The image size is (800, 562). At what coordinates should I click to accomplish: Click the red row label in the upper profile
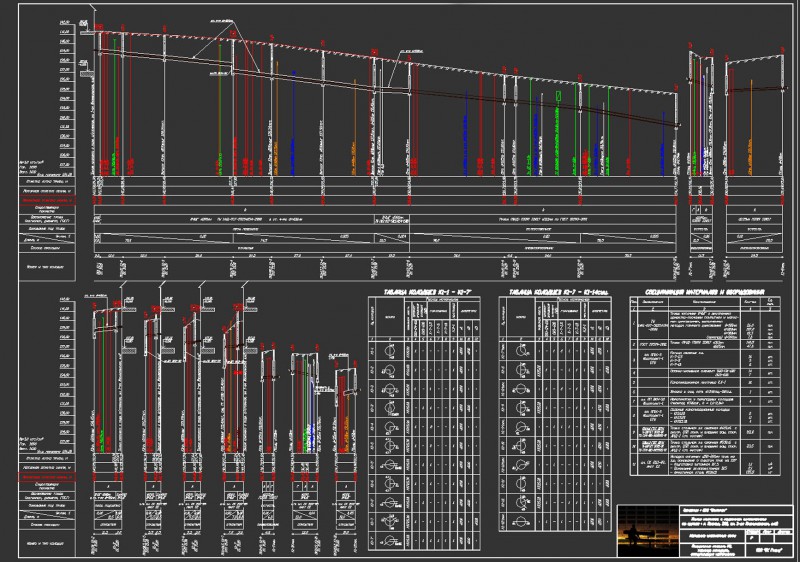[x=47, y=200]
